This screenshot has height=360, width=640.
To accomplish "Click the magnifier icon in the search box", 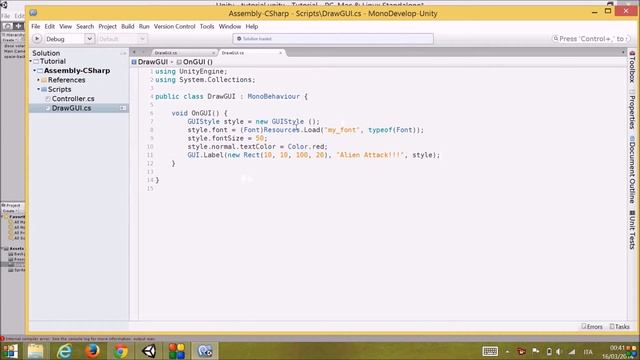I will click(555, 39).
